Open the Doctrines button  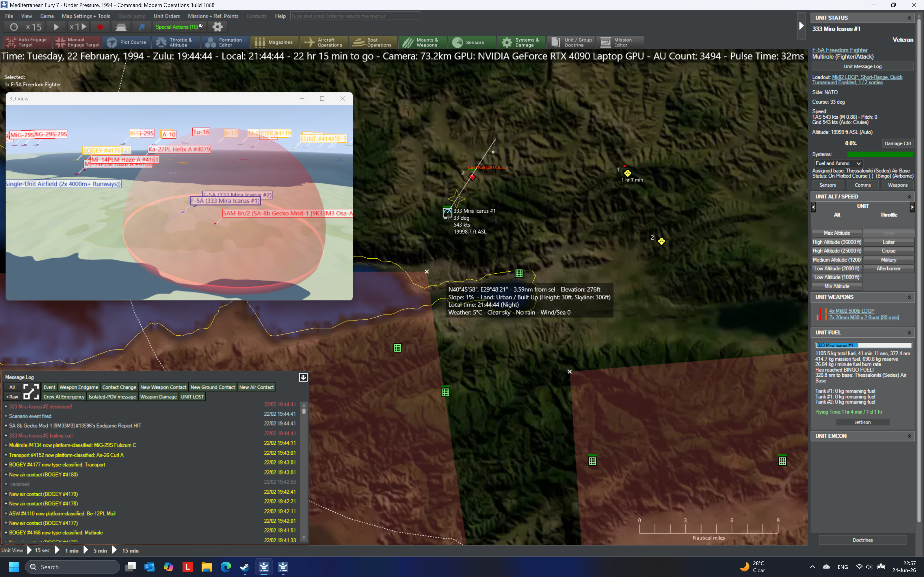coord(862,540)
